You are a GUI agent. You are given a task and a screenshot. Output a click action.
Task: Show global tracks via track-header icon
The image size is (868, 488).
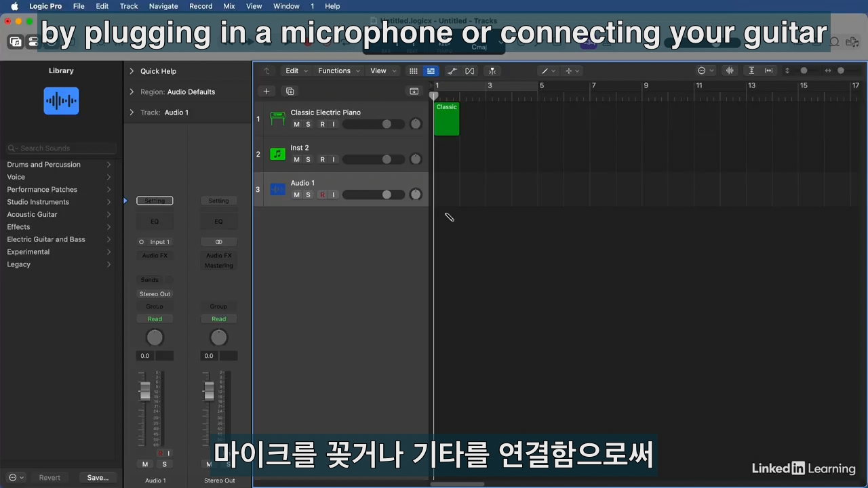[414, 91]
